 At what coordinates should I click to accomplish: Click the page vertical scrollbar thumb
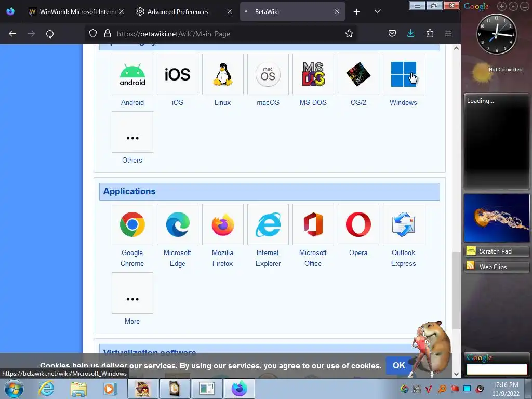pos(456,291)
